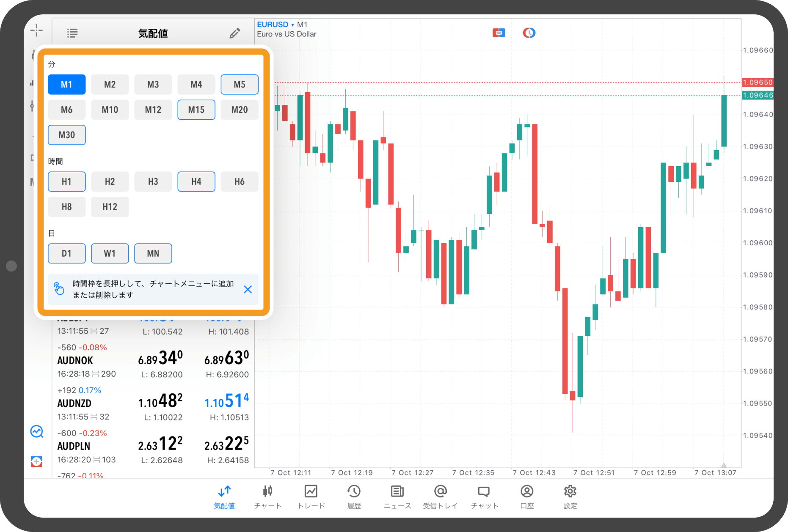Screen dimensions: 788x532
Task: Choose the M10 timeframe
Action: pos(110,110)
